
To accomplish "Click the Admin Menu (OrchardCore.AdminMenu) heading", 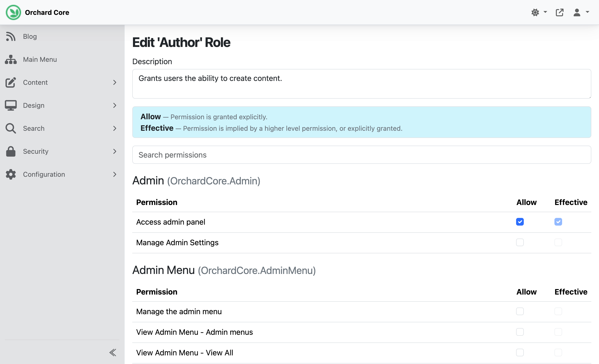I will [x=224, y=270].
